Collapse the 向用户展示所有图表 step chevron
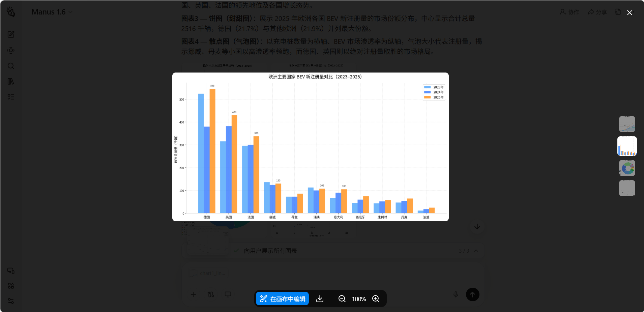Image resolution: width=644 pixels, height=312 pixels. click(476, 251)
